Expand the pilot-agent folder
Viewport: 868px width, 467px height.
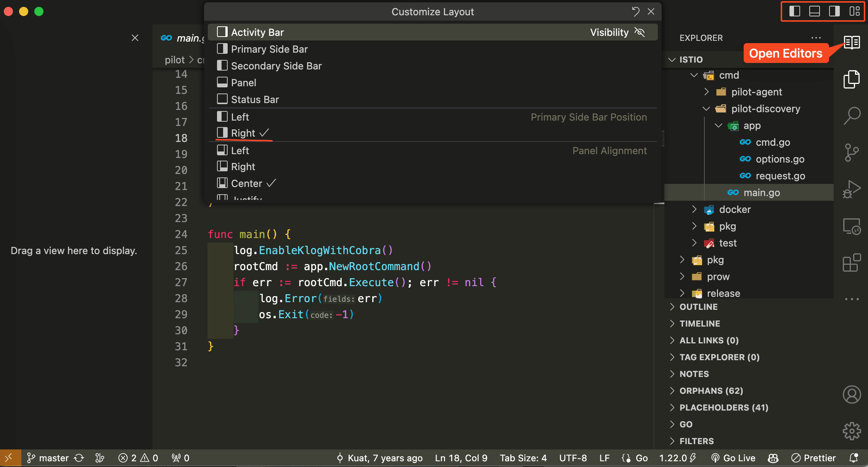click(x=706, y=92)
